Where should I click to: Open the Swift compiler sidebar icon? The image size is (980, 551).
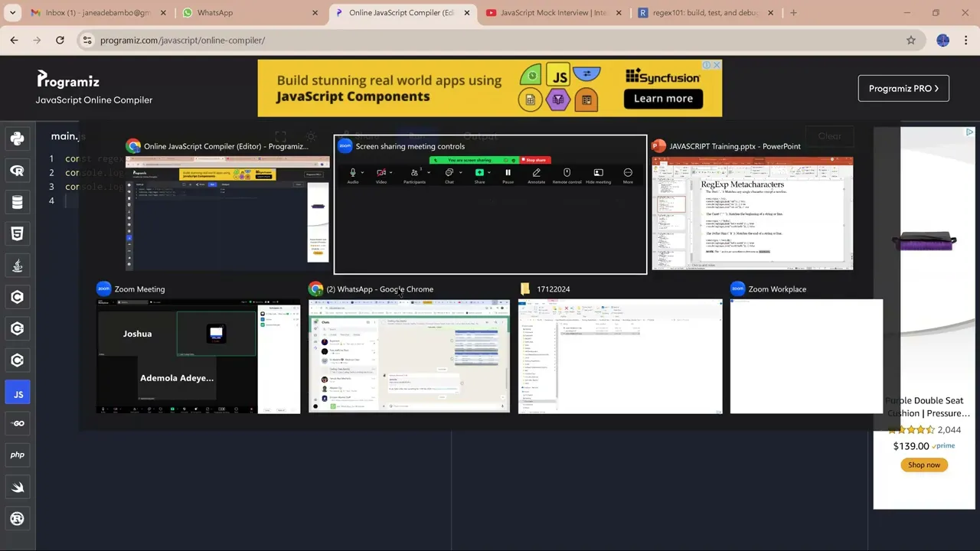18,487
